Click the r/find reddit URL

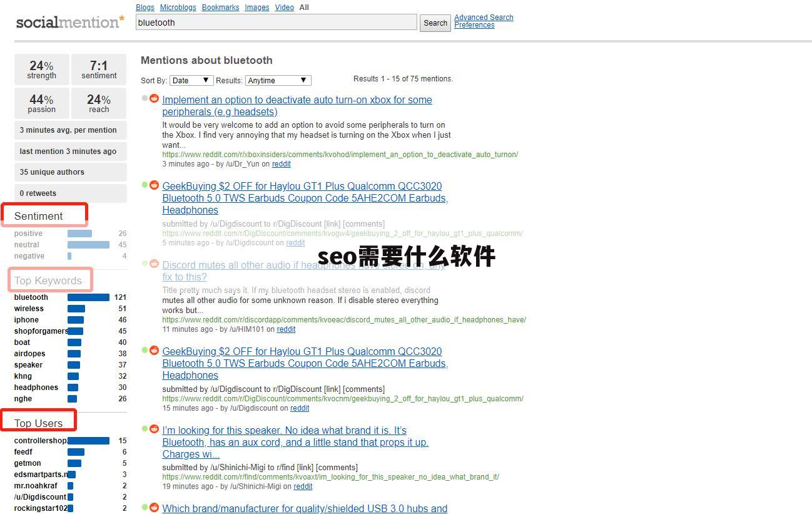(330, 477)
